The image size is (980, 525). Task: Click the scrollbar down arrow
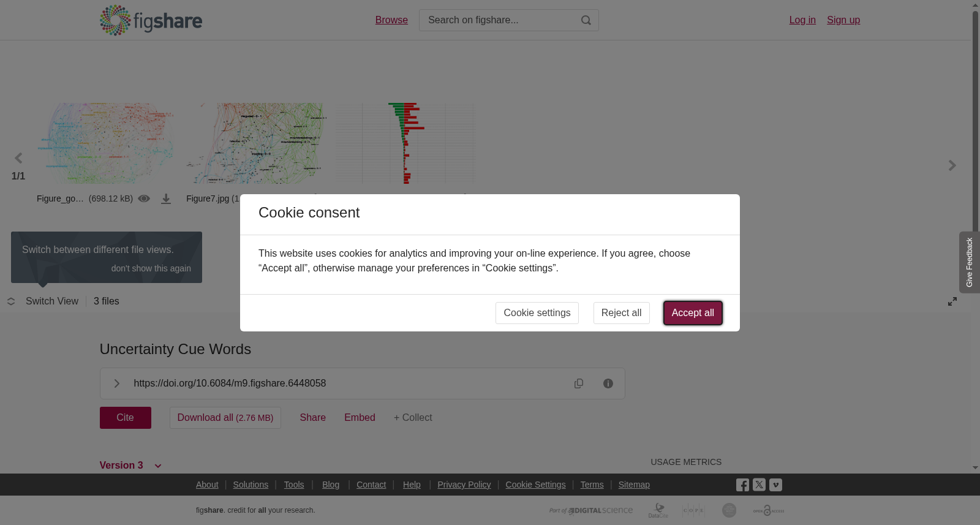point(975,468)
